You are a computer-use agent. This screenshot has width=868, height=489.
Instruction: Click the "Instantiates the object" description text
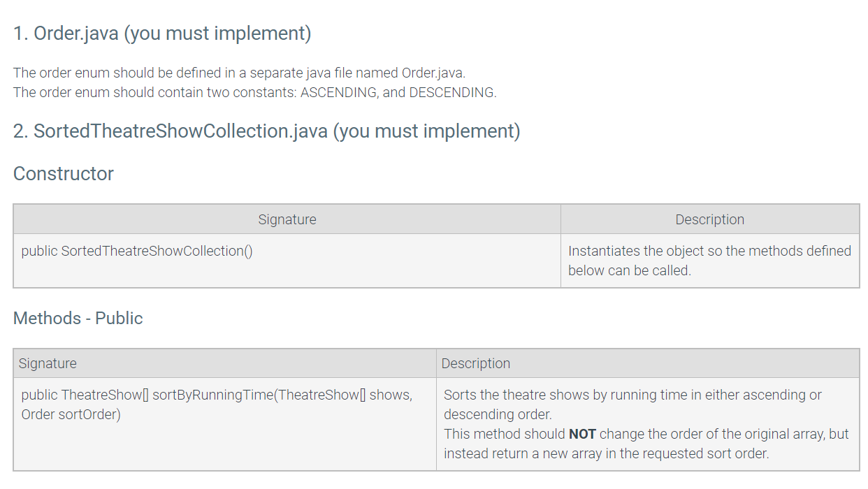[x=709, y=251]
